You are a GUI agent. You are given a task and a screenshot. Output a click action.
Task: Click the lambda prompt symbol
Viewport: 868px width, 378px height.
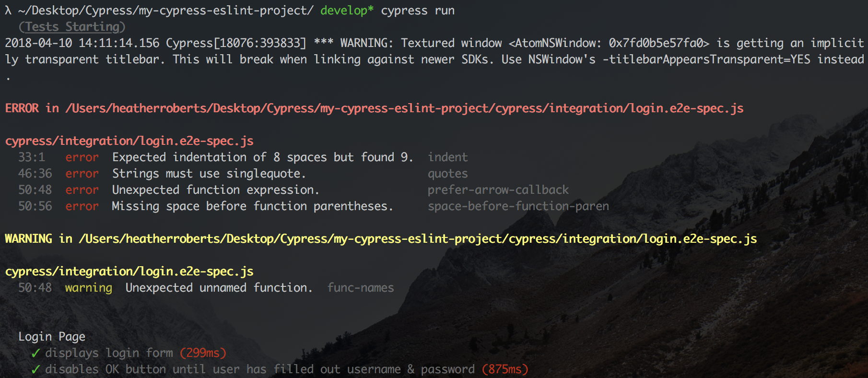tap(8, 11)
